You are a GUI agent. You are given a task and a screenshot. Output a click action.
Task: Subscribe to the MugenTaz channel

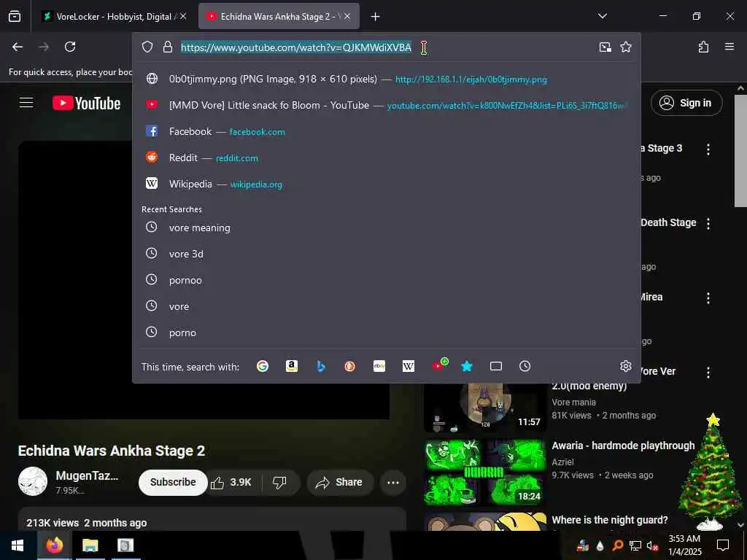(173, 482)
